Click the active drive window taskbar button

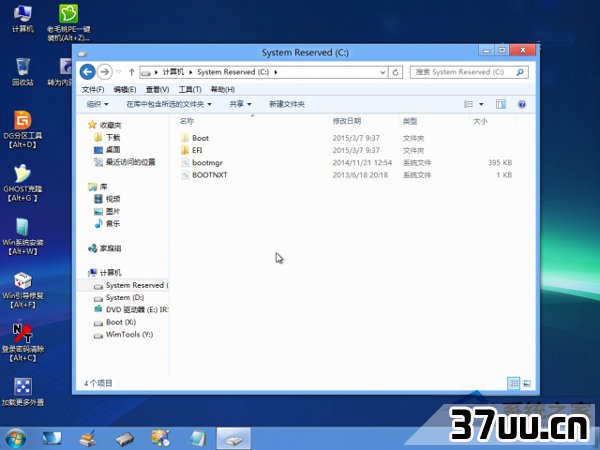[x=234, y=439]
